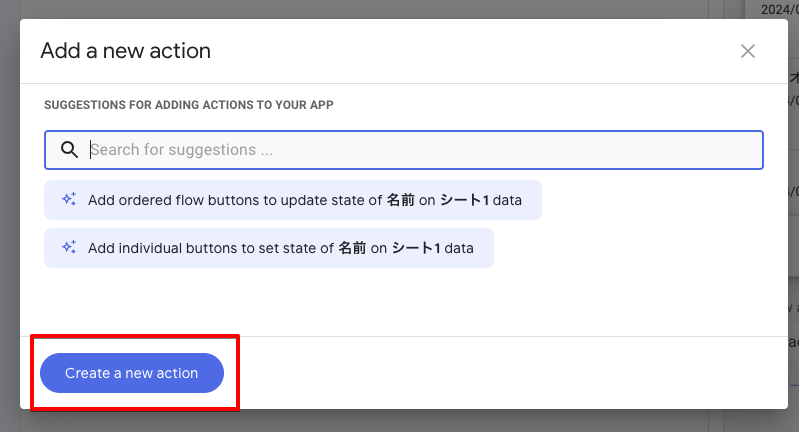
Task: Click the word data ending individual buttons suggestion
Action: coord(459,248)
